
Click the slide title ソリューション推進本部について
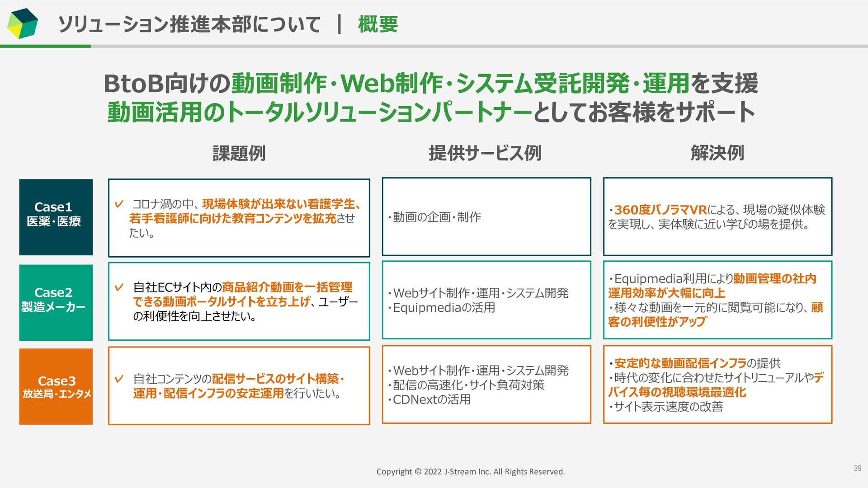(x=189, y=24)
